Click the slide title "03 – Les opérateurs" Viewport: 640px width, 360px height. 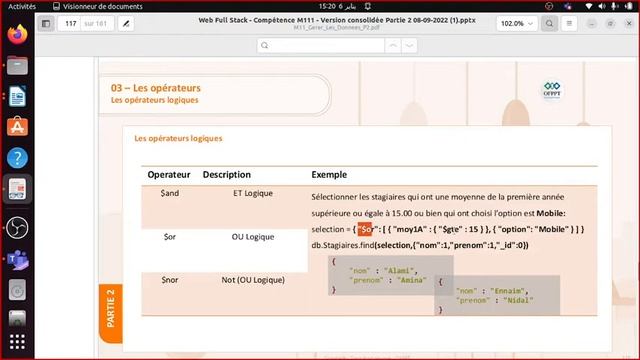[x=156, y=88]
